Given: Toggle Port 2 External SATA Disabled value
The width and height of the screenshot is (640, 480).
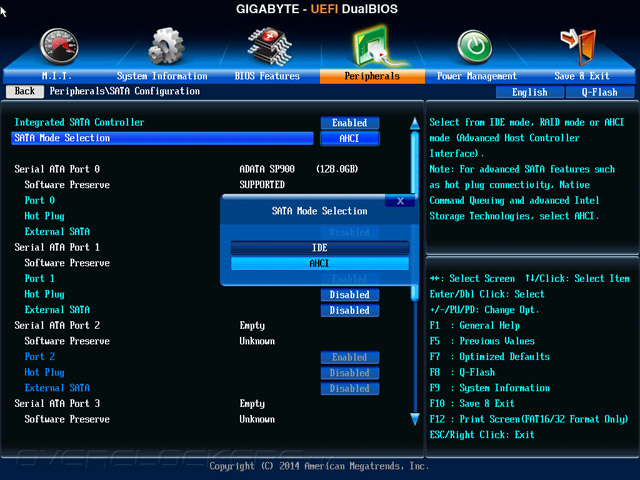Looking at the screenshot, I should [x=350, y=388].
